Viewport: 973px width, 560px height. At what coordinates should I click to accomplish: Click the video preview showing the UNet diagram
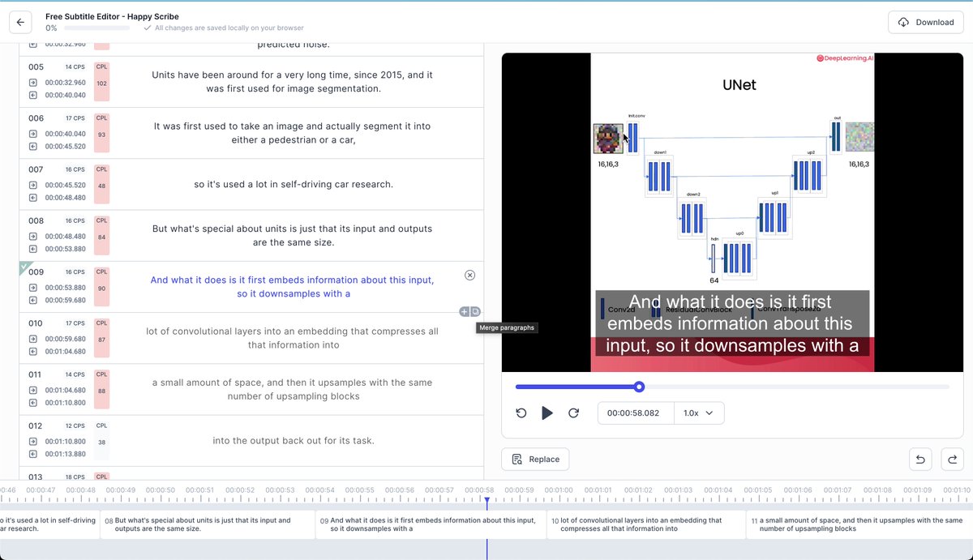732,212
